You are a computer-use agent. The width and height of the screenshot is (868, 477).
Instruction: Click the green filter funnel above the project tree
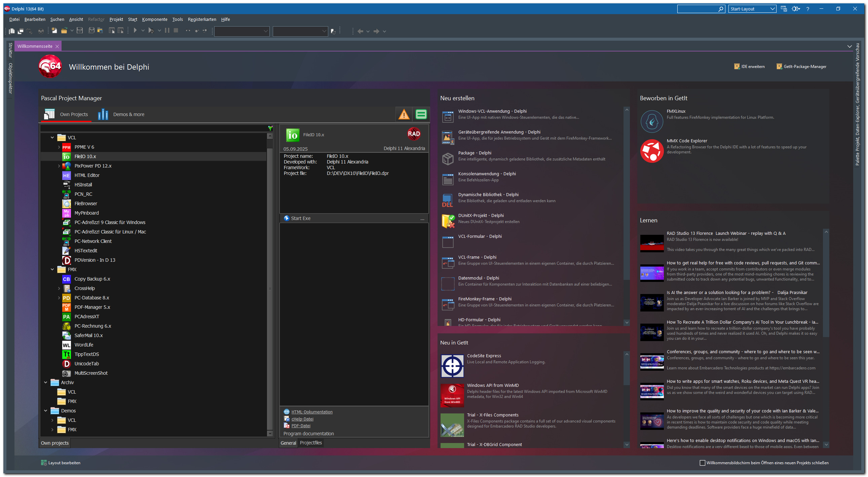270,128
